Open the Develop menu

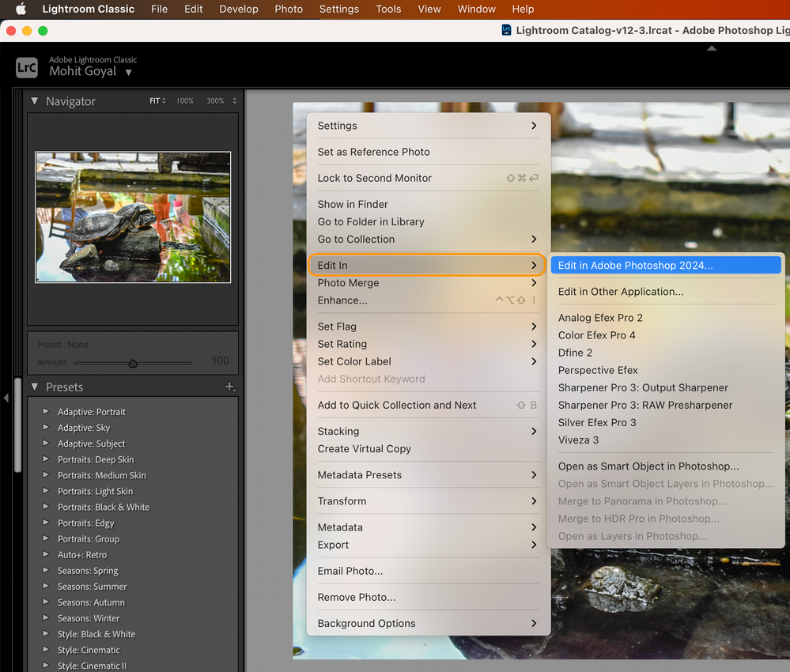(x=238, y=9)
